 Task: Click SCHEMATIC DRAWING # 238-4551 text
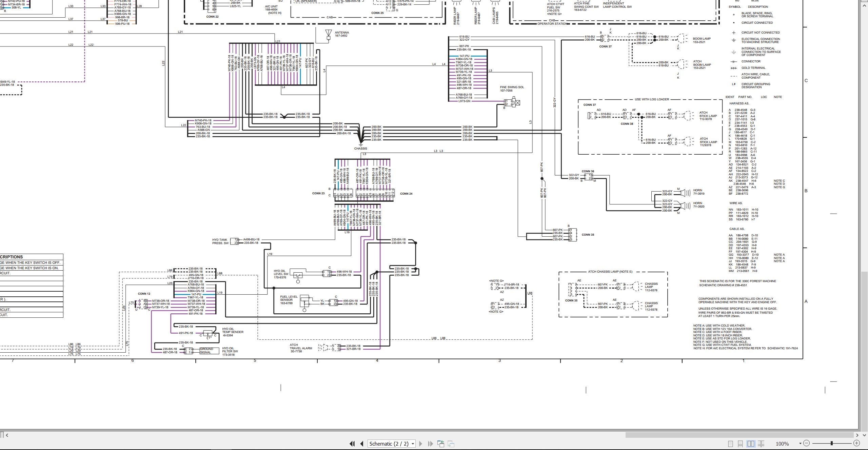click(723, 285)
